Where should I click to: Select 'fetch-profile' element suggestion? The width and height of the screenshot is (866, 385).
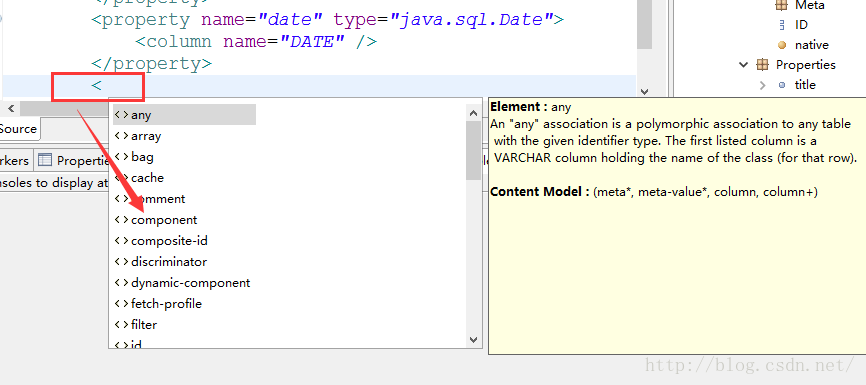[166, 304]
